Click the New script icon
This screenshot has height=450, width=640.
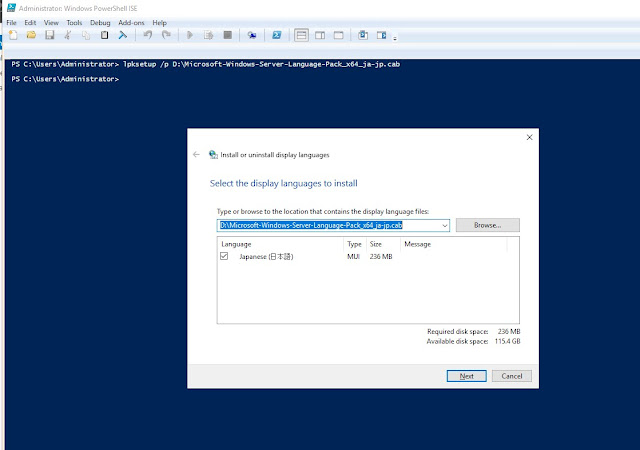(13, 35)
